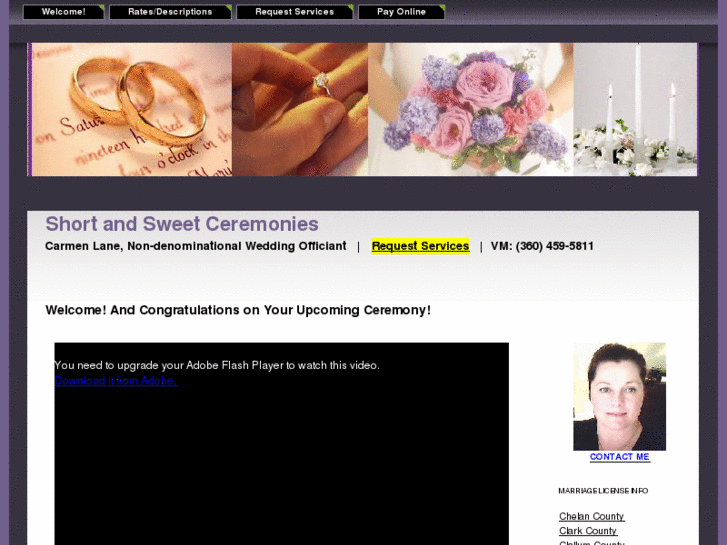Screen dimensions: 727x545
Task: Click the wedding banner image
Action: point(362,109)
